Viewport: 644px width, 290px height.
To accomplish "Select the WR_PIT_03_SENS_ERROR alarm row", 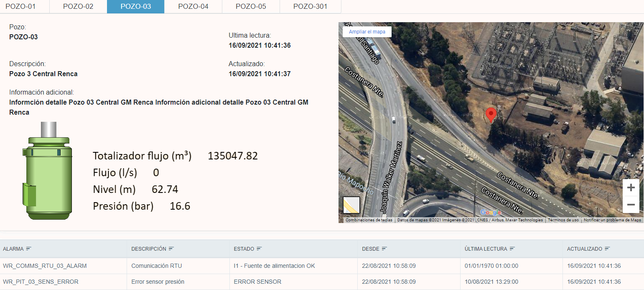I will [x=41, y=282].
